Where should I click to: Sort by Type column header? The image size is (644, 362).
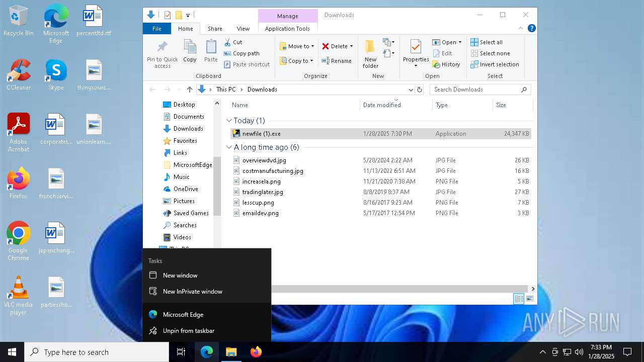pyautogui.click(x=462, y=105)
